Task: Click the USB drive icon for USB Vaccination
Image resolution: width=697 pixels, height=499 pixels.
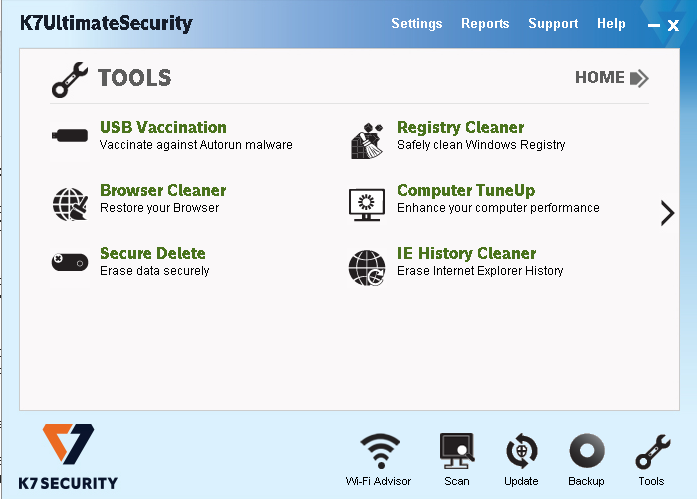Action: 70,135
